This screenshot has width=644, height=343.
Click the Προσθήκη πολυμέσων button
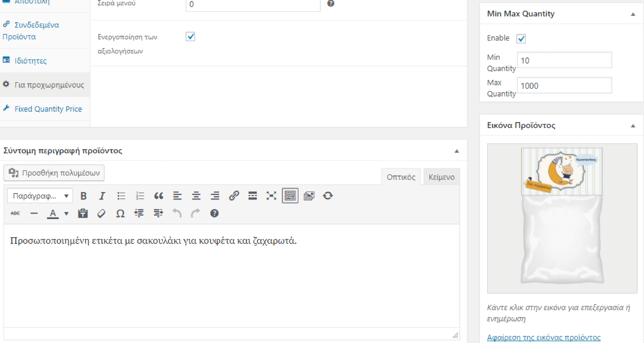(x=54, y=172)
